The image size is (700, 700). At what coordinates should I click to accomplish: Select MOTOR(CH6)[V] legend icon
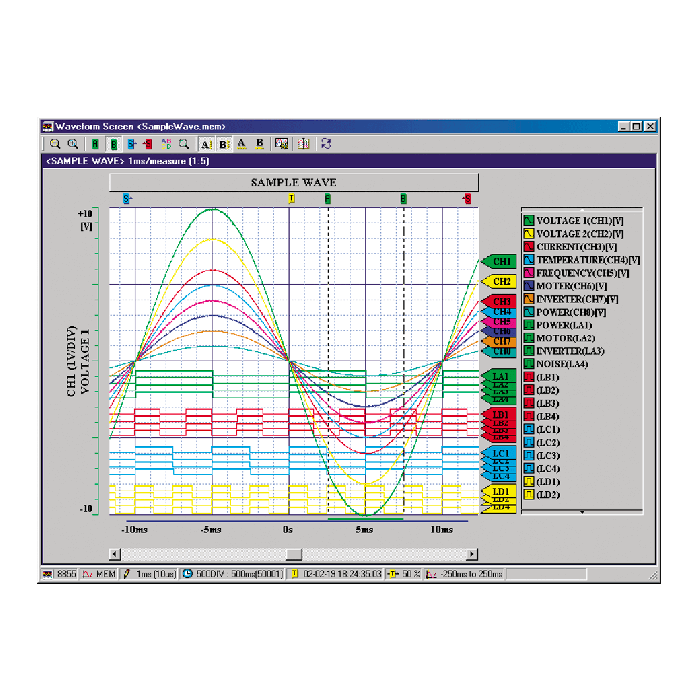tap(529, 286)
